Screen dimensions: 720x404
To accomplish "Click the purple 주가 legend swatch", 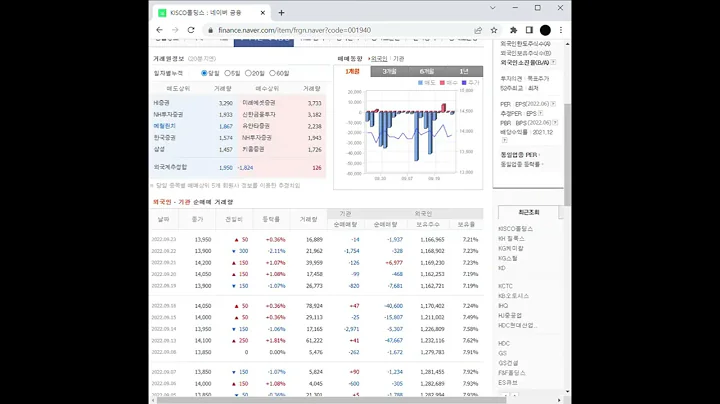I will 464,83.
